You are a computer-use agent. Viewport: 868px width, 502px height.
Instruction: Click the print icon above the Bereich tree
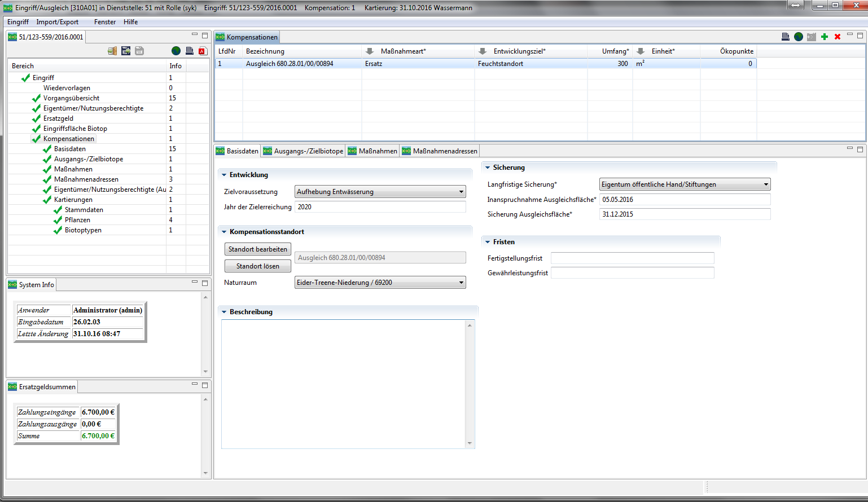(x=190, y=51)
